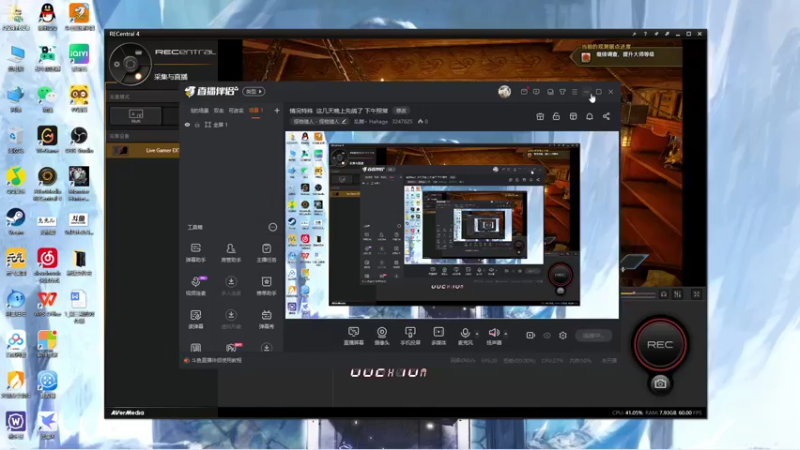
Task: Click RECentral headphone monitor icon
Action: (663, 294)
